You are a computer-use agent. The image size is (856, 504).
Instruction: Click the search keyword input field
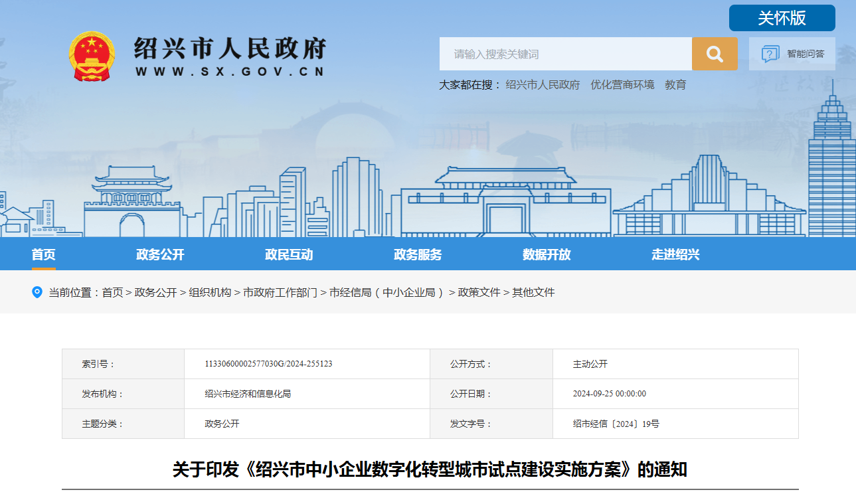click(565, 54)
